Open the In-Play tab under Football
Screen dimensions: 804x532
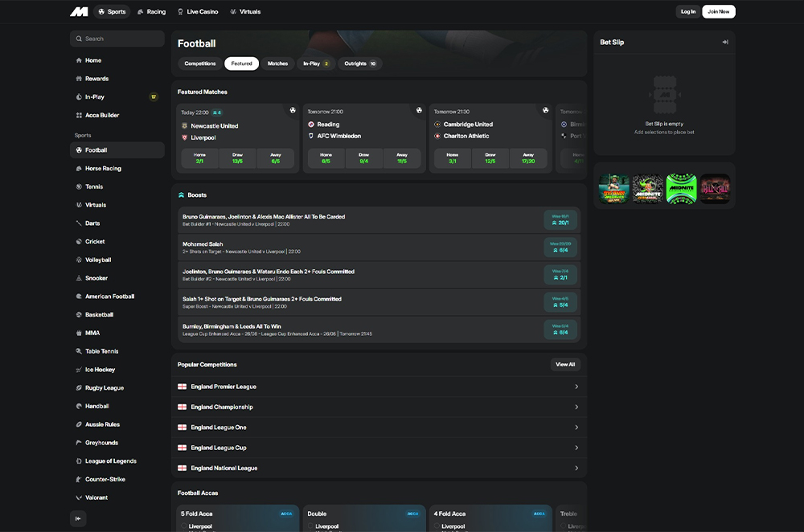(316, 63)
